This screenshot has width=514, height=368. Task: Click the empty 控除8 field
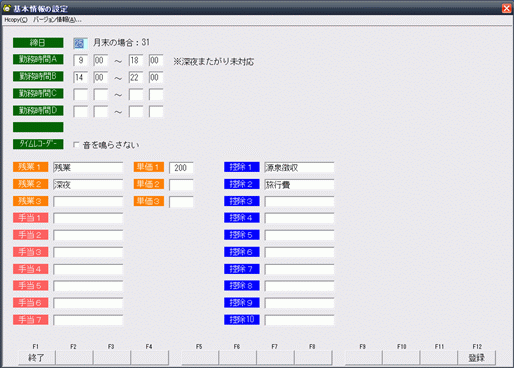(299, 286)
